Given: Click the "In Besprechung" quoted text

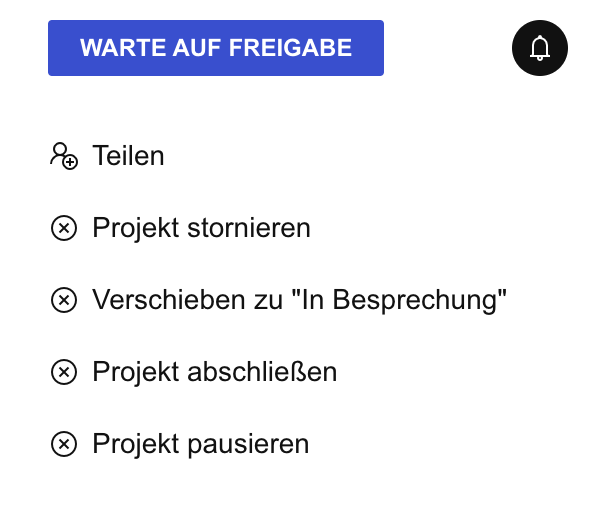Looking at the screenshot, I should tap(399, 300).
